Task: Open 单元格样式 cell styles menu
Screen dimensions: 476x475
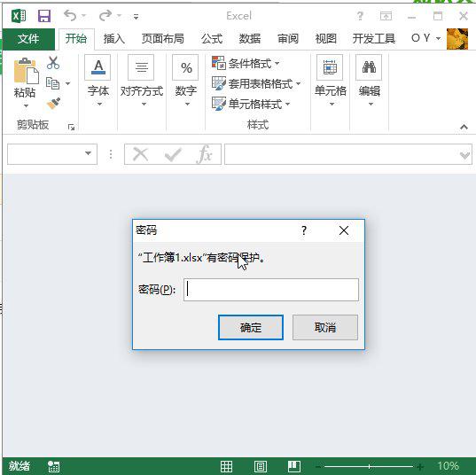Action: (251, 104)
